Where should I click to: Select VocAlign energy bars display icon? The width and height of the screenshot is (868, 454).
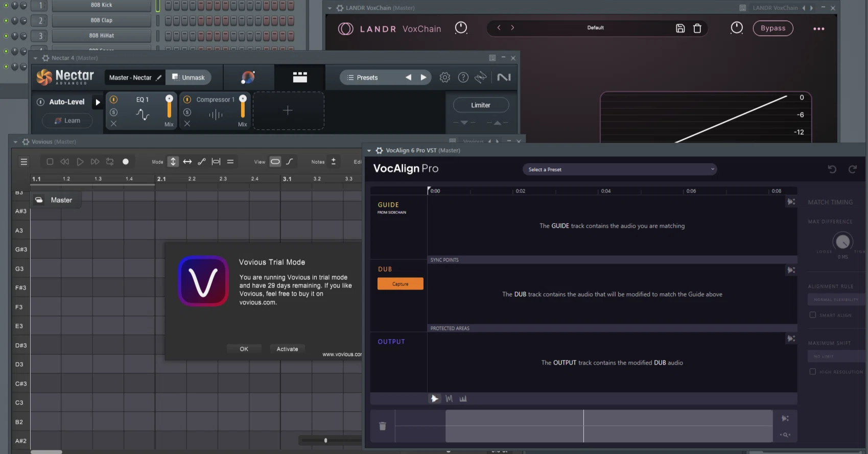(463, 399)
